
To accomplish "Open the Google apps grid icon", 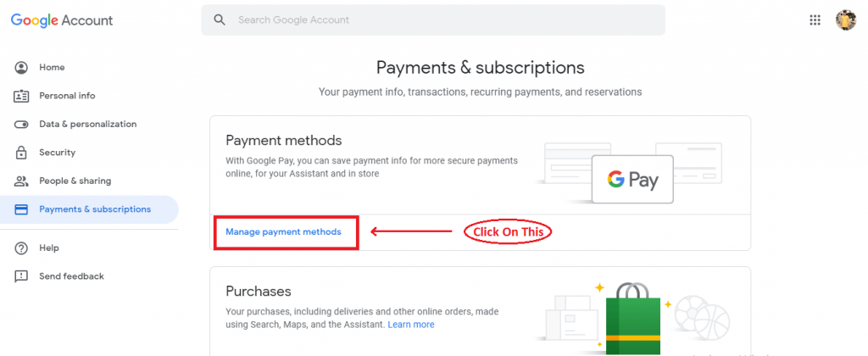I will pos(815,20).
